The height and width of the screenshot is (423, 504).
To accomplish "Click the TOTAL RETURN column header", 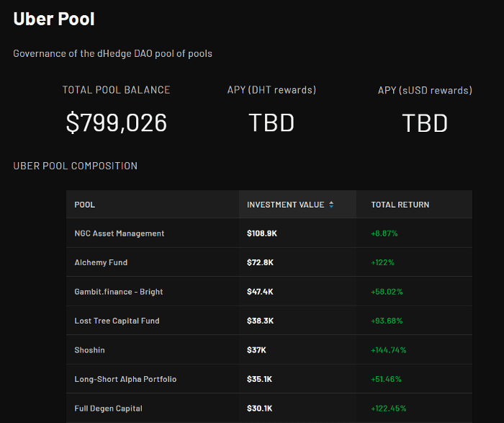I will pyautogui.click(x=414, y=204).
